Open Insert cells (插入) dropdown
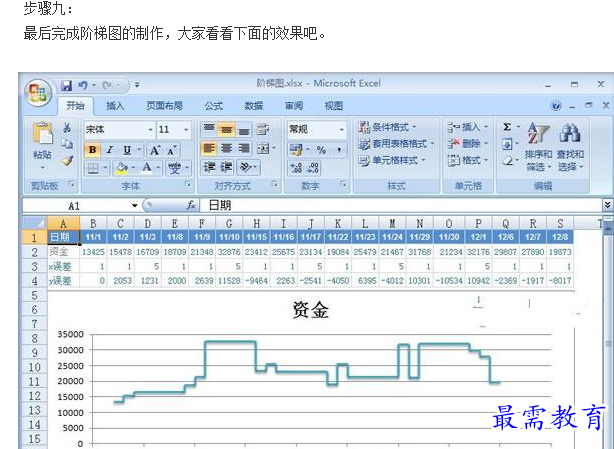The image size is (614, 449). (468, 127)
